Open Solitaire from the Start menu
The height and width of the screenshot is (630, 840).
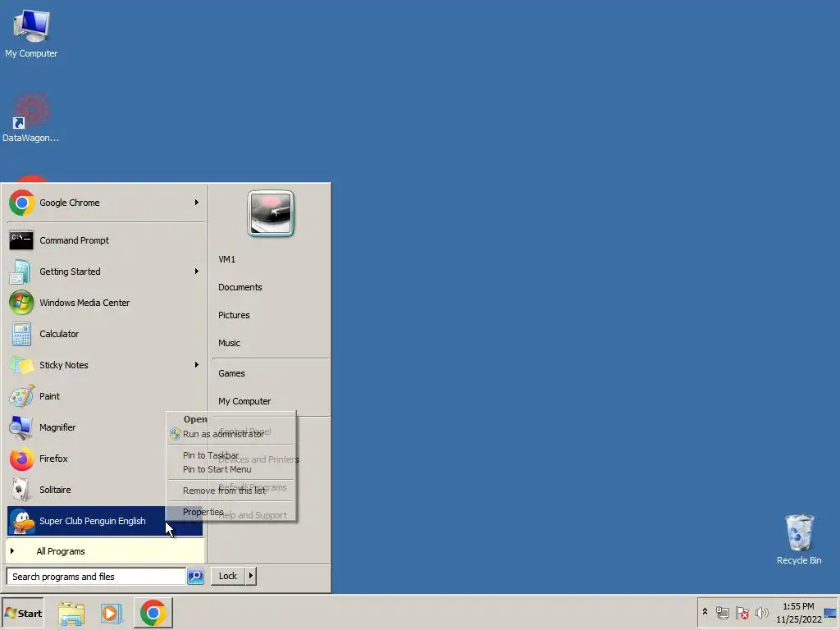(x=85, y=490)
